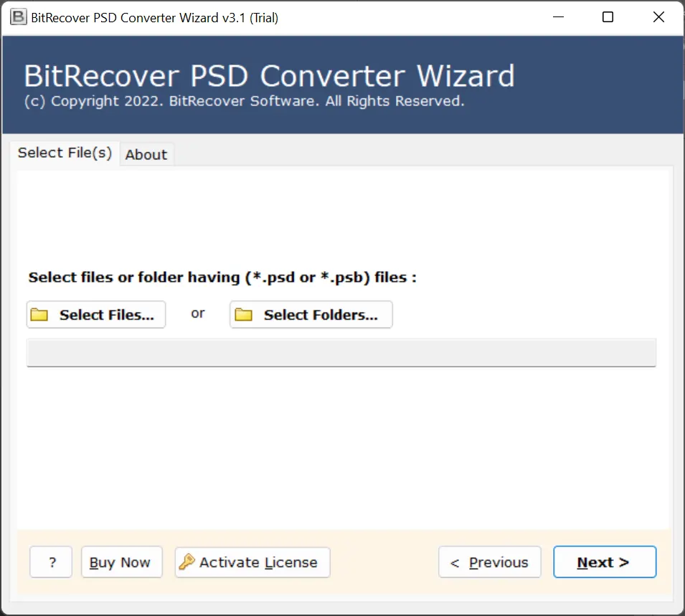This screenshot has width=685, height=616.
Task: Minimize the PSD Converter Wizard window
Action: [557, 18]
